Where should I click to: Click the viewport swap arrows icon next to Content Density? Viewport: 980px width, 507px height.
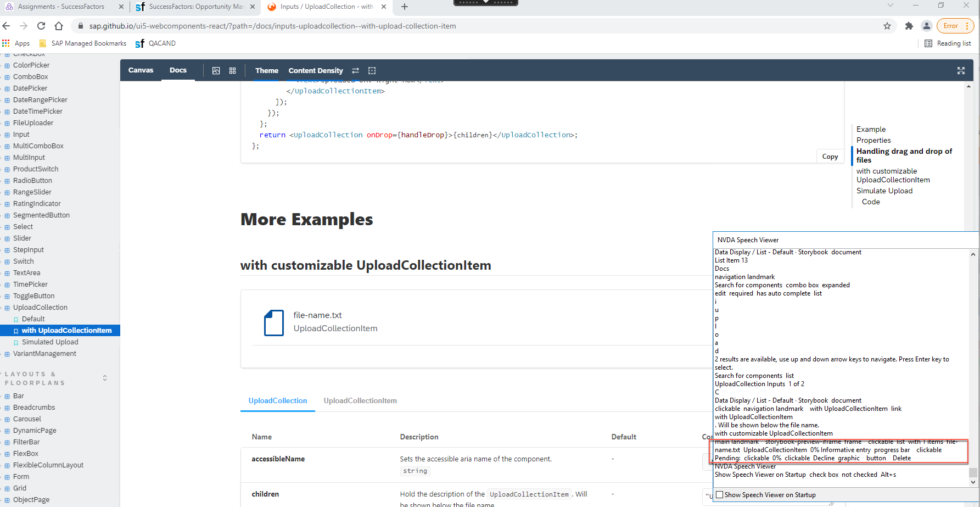355,70
